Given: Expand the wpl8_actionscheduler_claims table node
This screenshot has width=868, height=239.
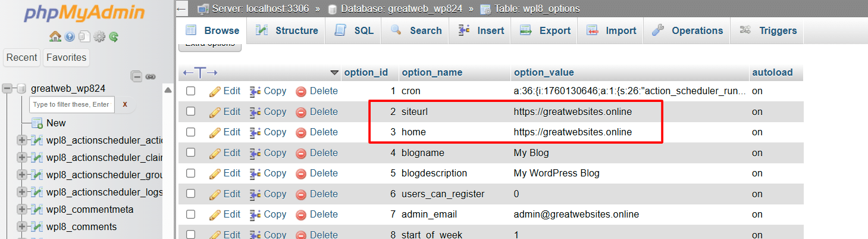Looking at the screenshot, I should (x=22, y=157).
